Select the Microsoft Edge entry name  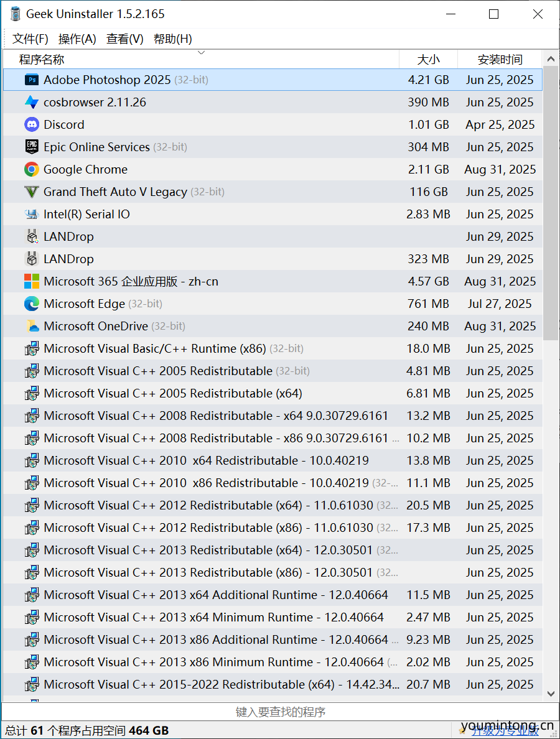85,304
